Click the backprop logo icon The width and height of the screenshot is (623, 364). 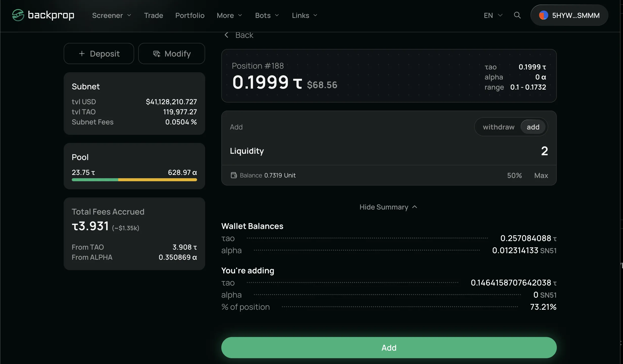18,15
